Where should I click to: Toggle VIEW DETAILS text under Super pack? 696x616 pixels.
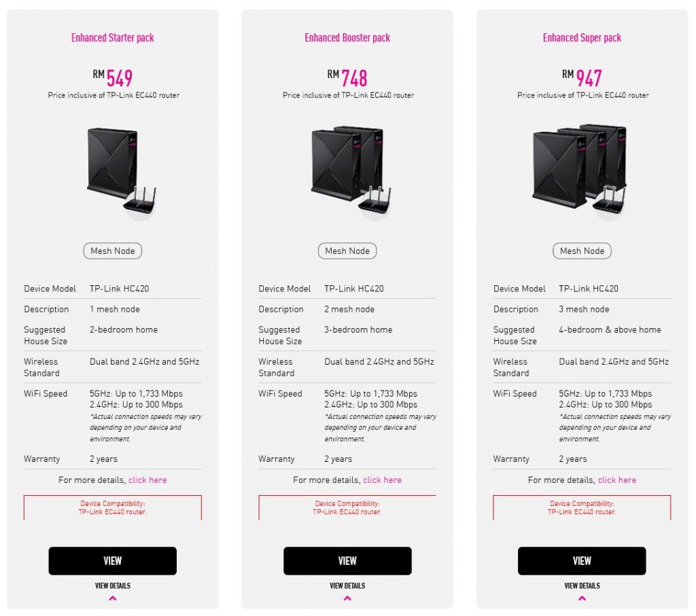[x=582, y=586]
